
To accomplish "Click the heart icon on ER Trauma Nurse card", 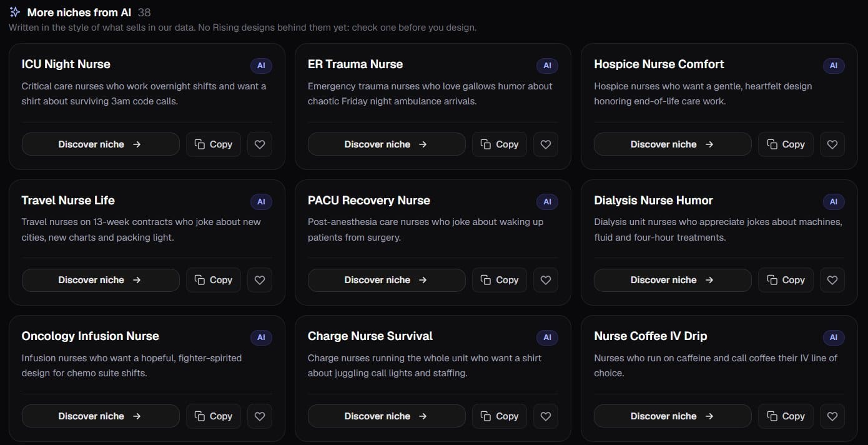I will coord(546,144).
